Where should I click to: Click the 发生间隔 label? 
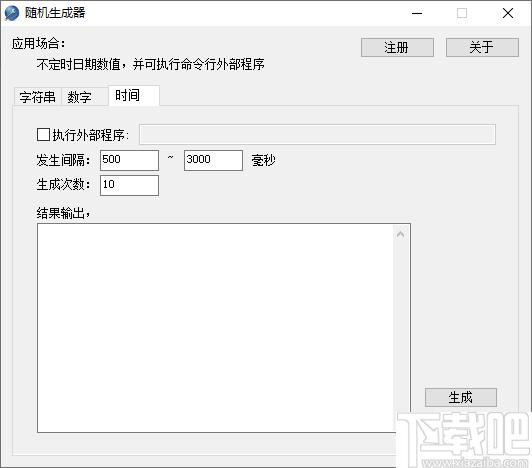click(x=63, y=160)
